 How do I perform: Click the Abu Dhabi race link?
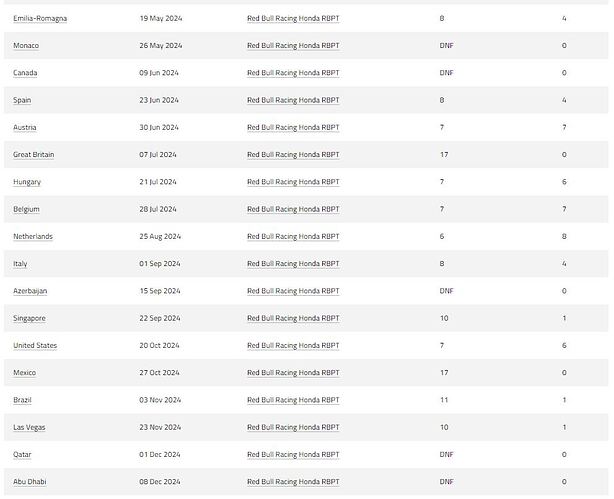tap(30, 482)
